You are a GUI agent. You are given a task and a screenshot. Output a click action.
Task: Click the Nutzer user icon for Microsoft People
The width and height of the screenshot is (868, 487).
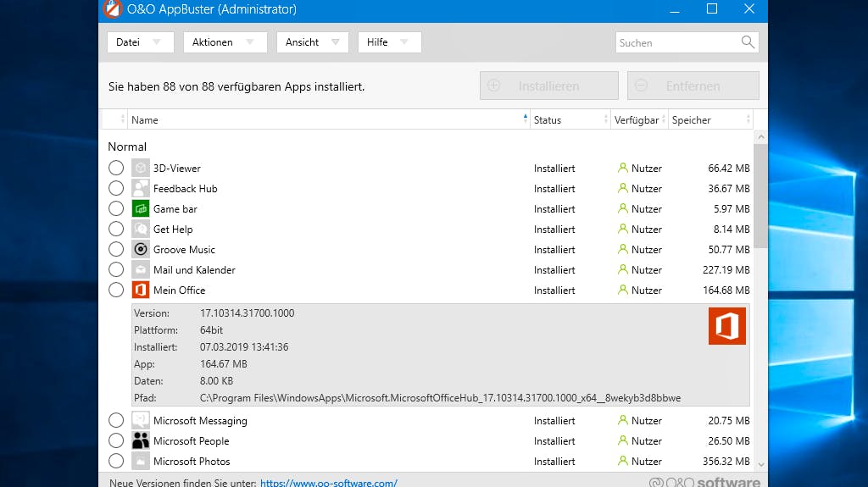(623, 440)
